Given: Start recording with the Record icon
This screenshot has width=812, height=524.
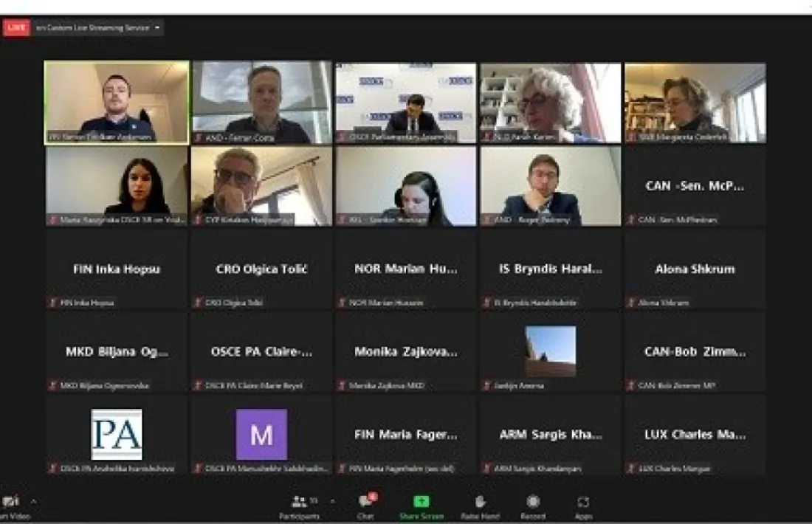Looking at the screenshot, I should [x=533, y=501].
